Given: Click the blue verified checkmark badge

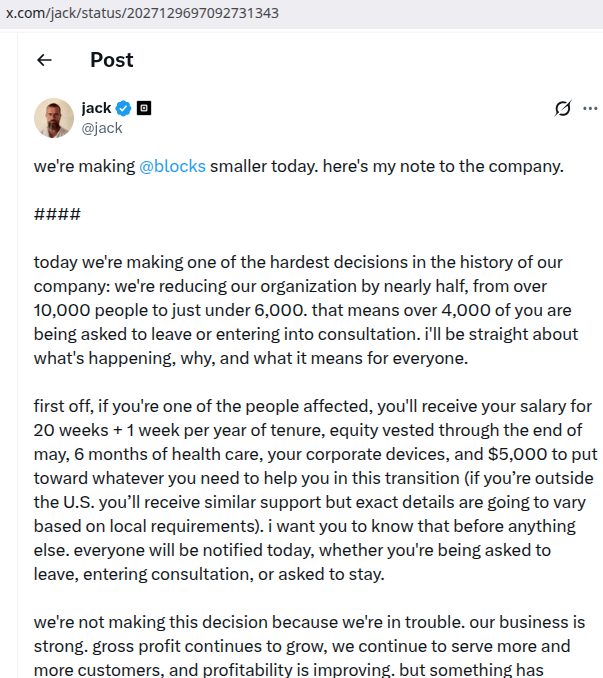Looking at the screenshot, I should [x=125, y=108].
